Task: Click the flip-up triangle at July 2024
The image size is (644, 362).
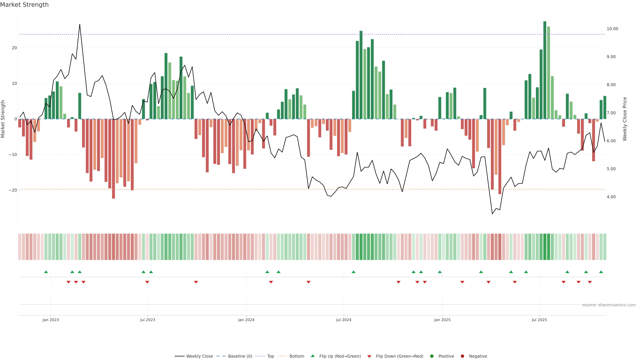Action: 354,272
